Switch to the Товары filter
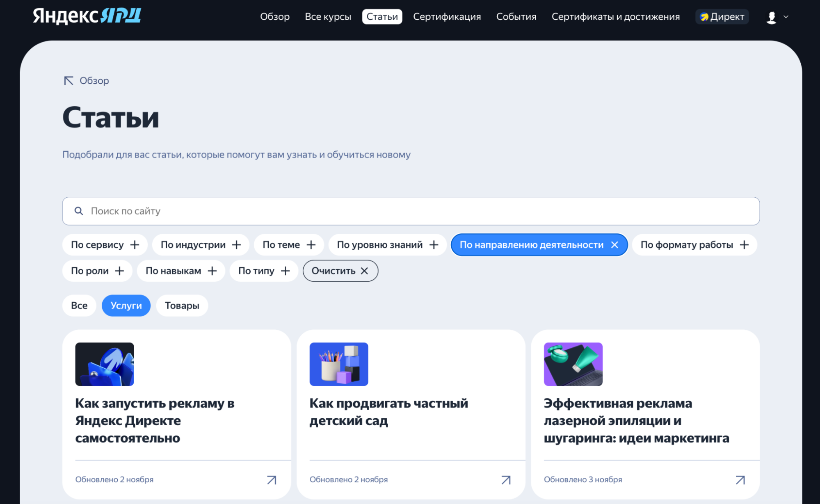 point(182,305)
